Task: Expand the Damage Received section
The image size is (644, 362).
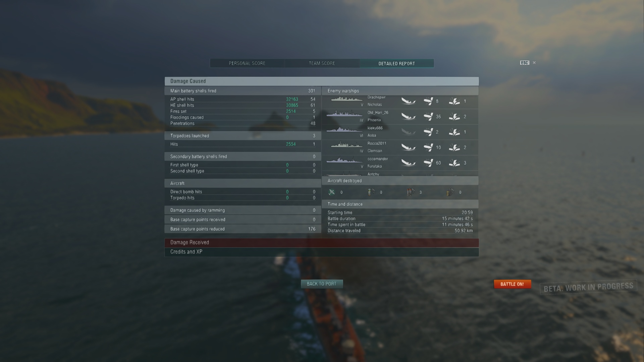Action: click(322, 243)
